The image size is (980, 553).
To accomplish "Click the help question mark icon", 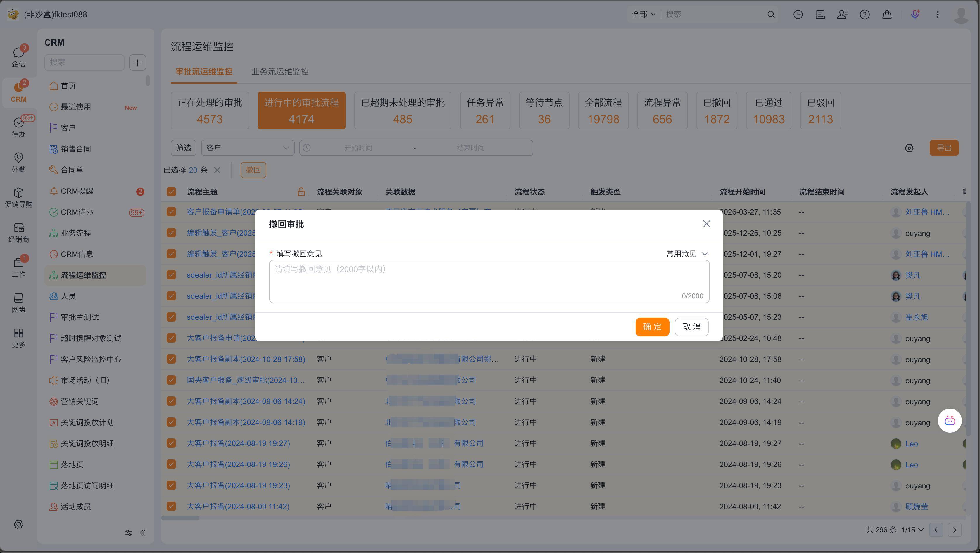I will (x=864, y=14).
